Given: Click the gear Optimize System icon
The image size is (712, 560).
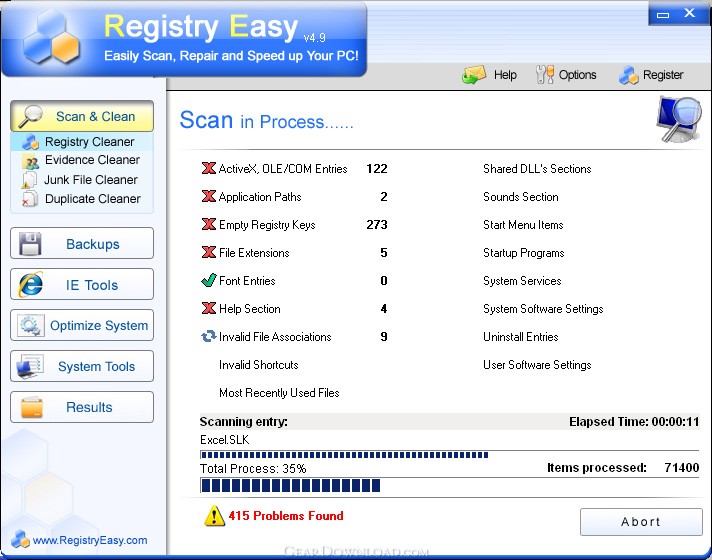Looking at the screenshot, I should tap(30, 325).
